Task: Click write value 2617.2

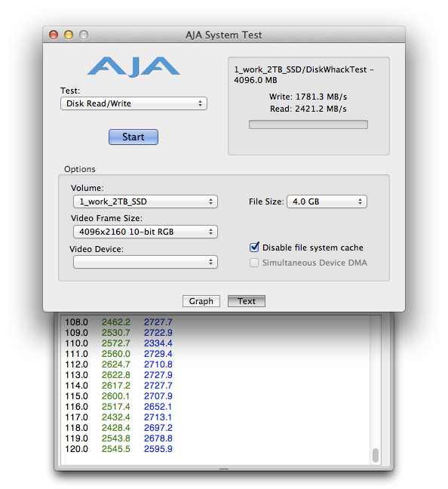Action: coord(116,386)
